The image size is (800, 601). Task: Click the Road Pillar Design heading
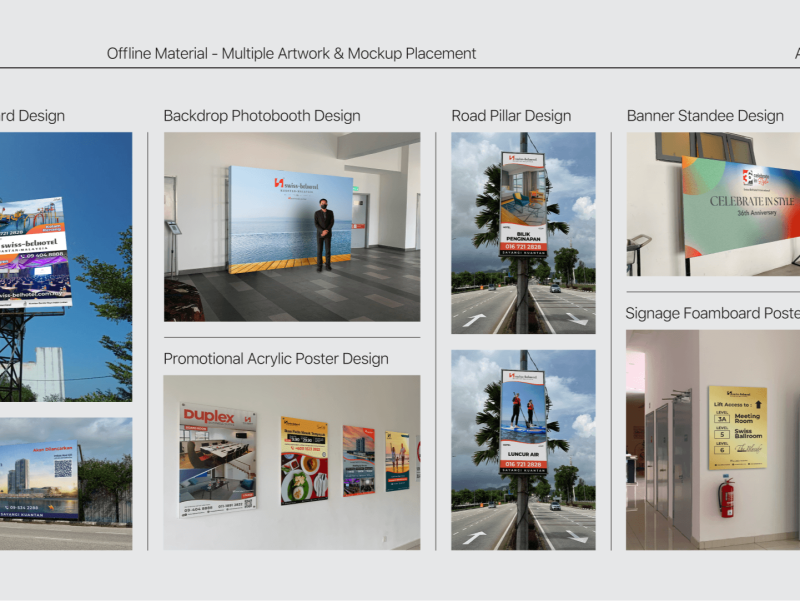(x=511, y=116)
